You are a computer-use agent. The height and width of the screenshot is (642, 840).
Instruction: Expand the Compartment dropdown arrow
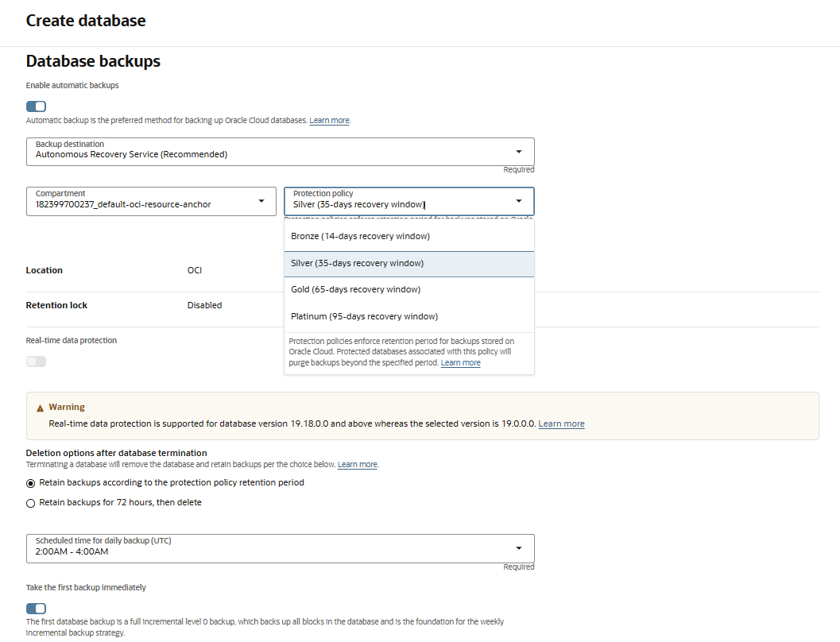point(261,201)
